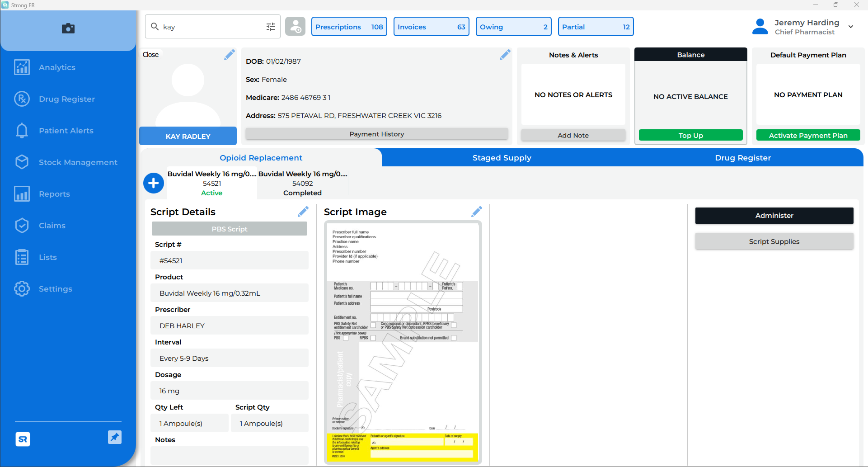Open the Drug Register from the sidebar
The height and width of the screenshot is (467, 868).
[67, 99]
